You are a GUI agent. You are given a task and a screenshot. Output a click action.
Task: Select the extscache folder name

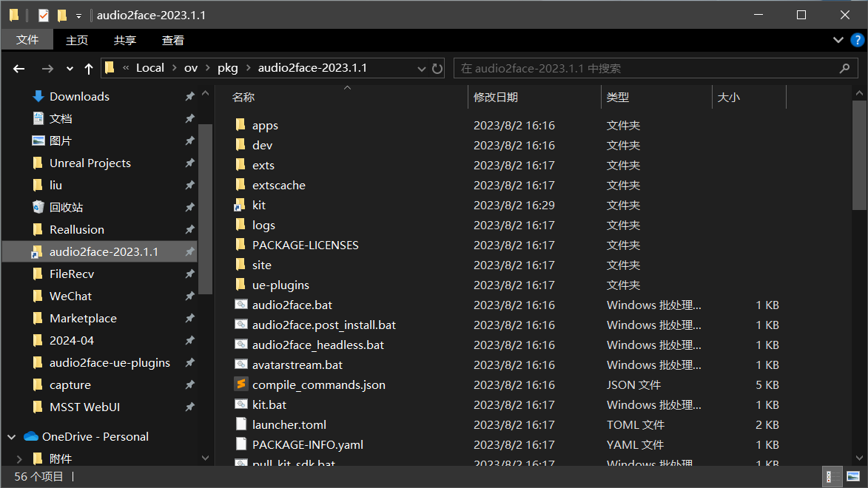[x=279, y=186]
